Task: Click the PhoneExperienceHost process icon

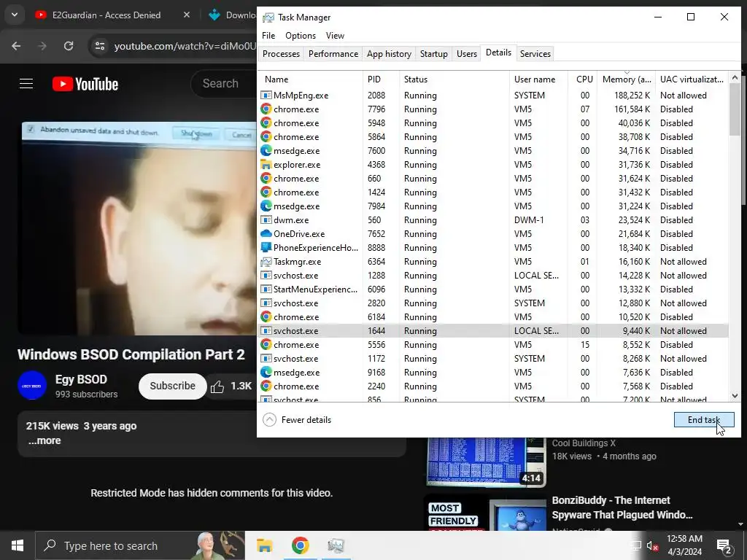Action: (266, 248)
